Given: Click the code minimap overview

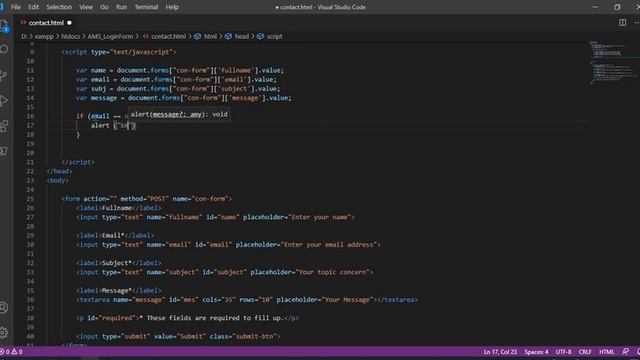Looking at the screenshot, I should point(612,62).
